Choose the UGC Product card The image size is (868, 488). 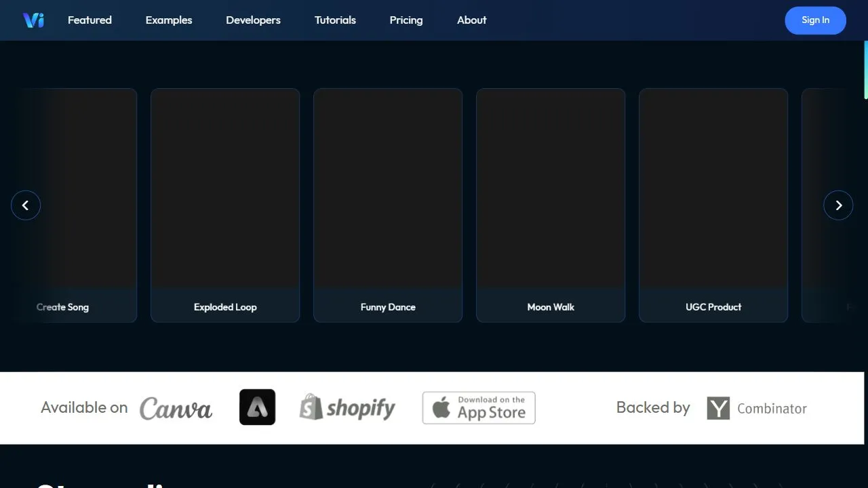pos(713,205)
